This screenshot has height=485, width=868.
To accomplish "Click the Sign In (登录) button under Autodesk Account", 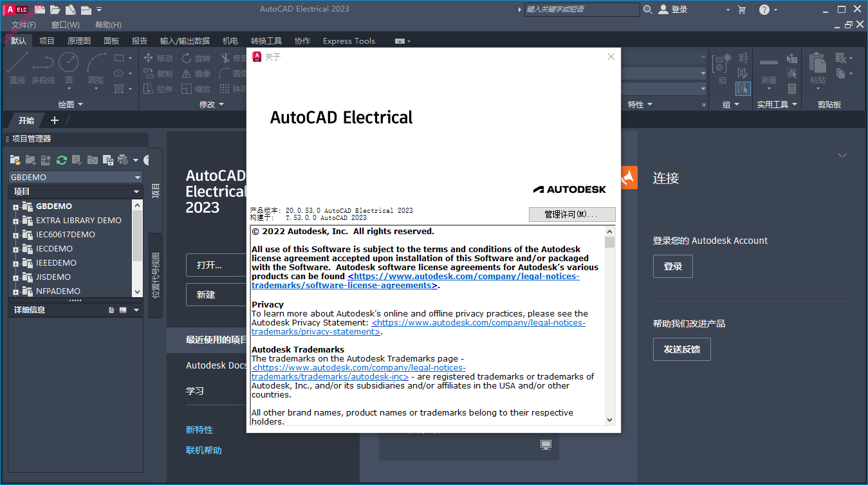I will (673, 266).
